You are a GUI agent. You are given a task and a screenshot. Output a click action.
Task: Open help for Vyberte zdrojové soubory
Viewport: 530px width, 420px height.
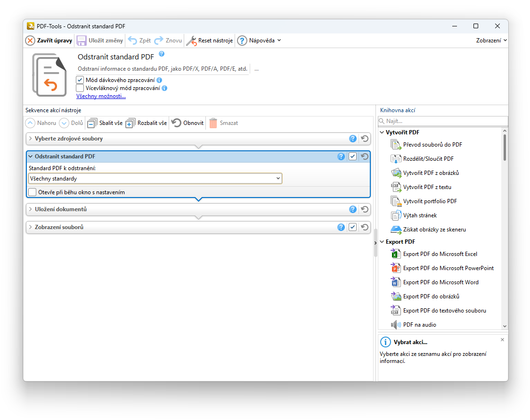[352, 139]
